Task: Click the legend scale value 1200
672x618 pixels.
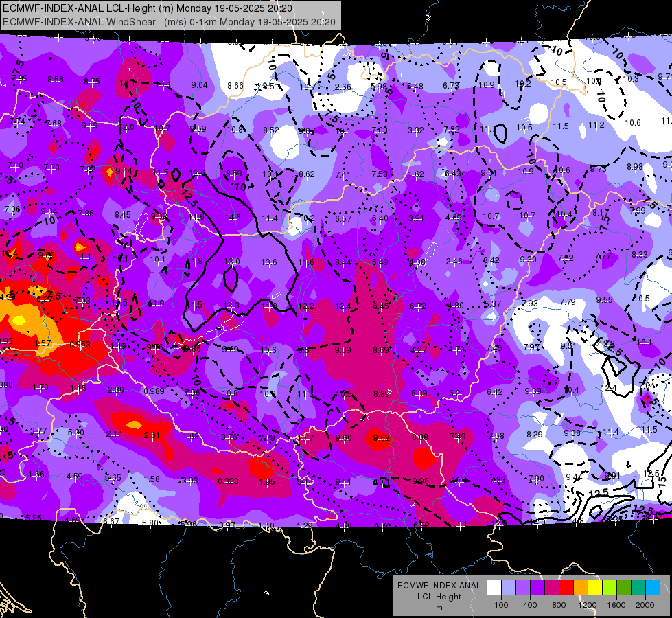Action: coord(588,605)
